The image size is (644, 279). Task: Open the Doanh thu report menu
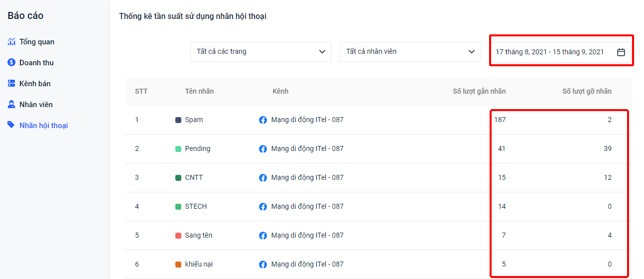[x=36, y=63]
